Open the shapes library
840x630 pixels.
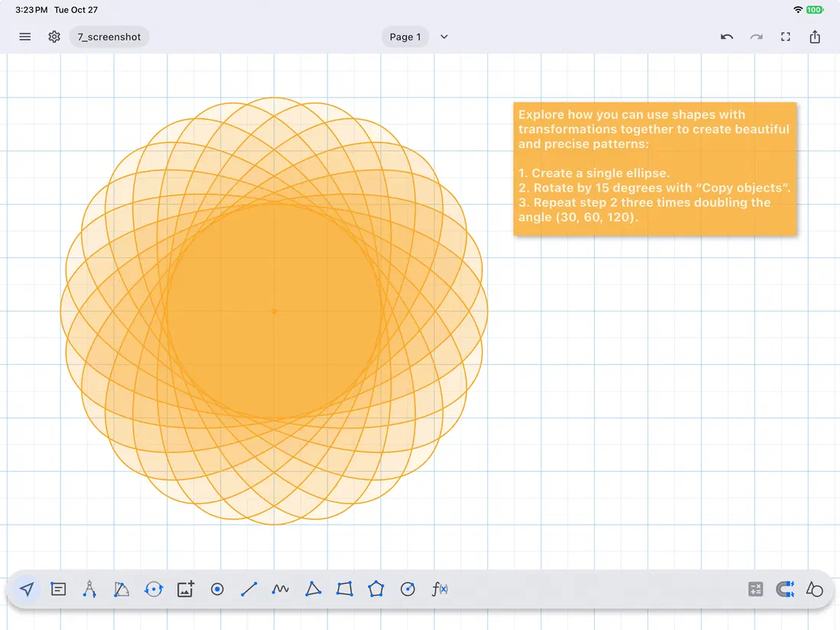click(815, 590)
